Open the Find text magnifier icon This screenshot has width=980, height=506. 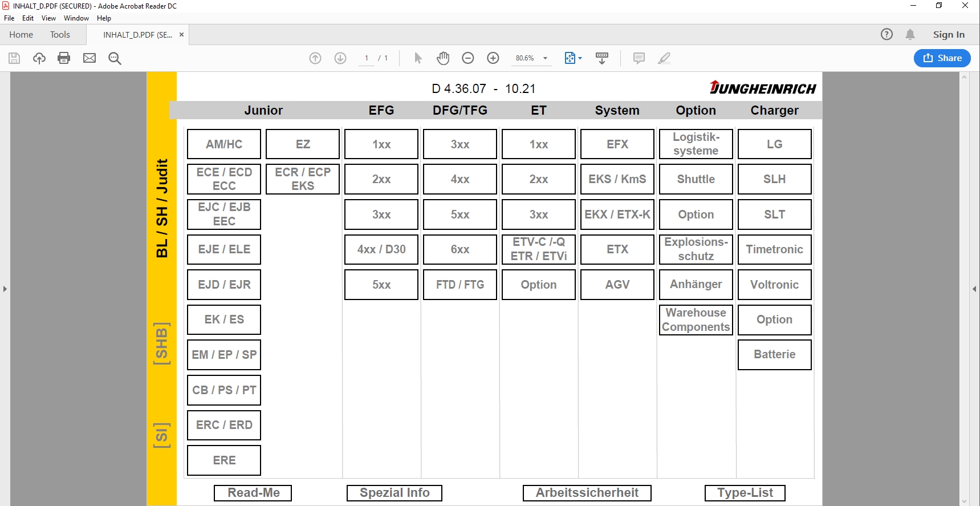[x=115, y=58]
